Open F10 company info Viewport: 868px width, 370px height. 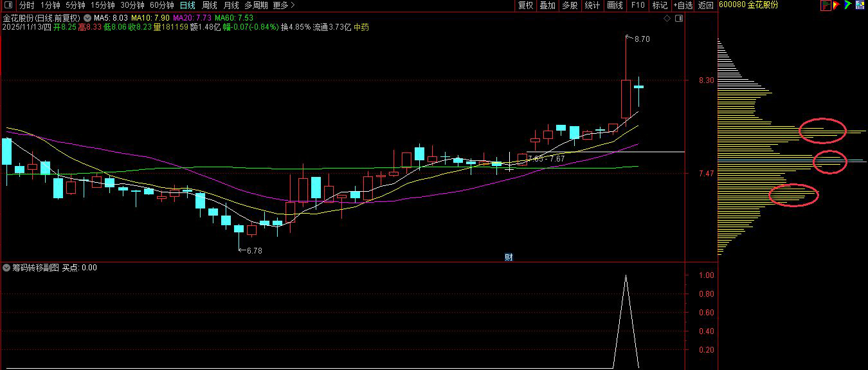(x=638, y=5)
